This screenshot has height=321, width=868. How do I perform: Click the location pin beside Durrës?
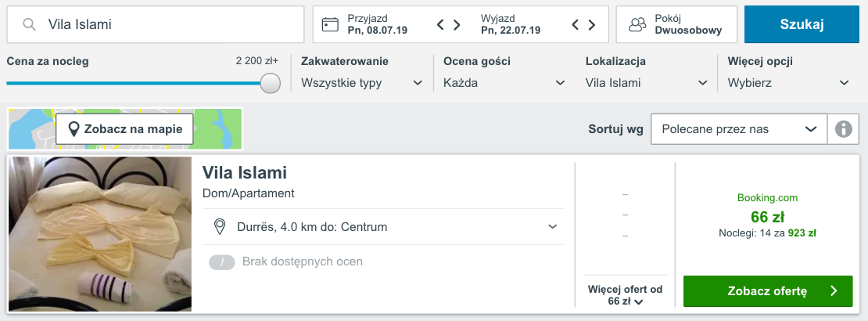click(x=220, y=227)
